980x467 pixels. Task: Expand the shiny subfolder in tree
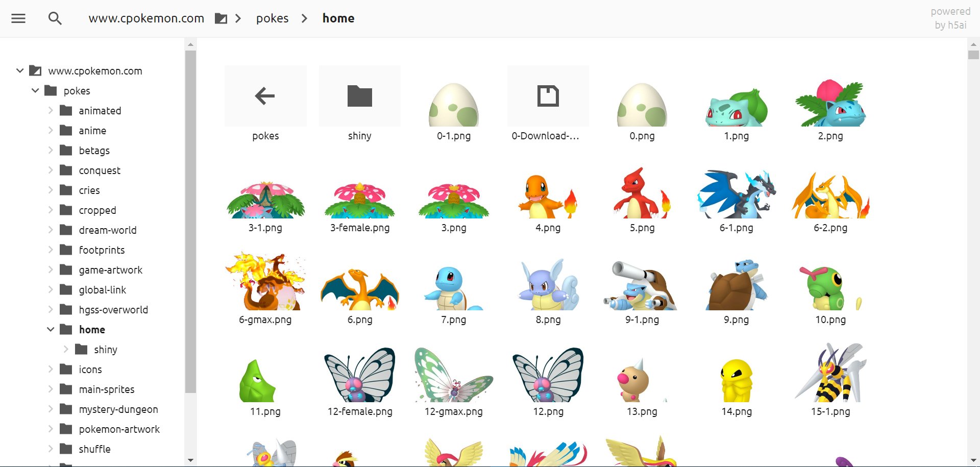point(66,349)
